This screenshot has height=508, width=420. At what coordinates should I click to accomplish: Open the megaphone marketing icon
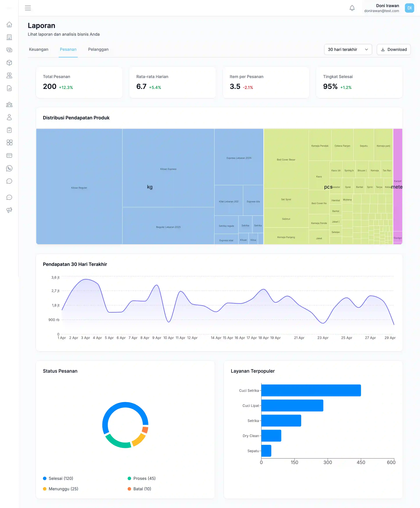pos(9,210)
